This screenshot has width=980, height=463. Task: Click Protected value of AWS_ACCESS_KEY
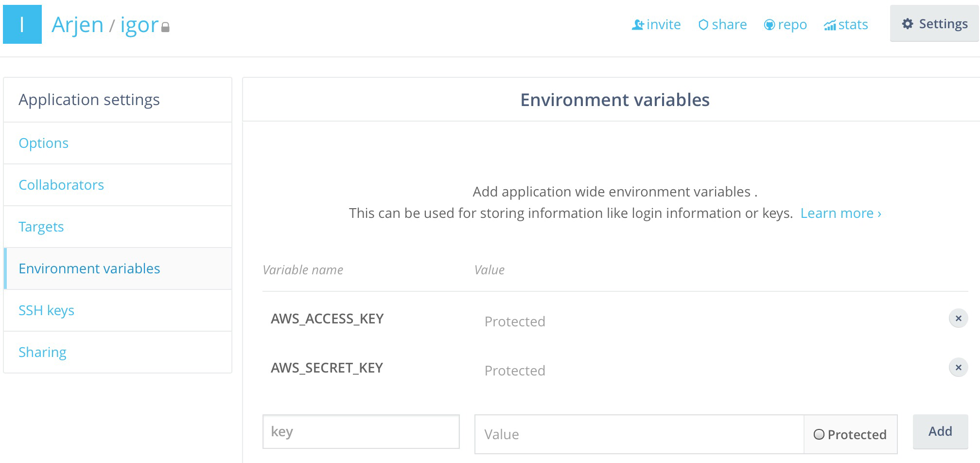click(515, 321)
